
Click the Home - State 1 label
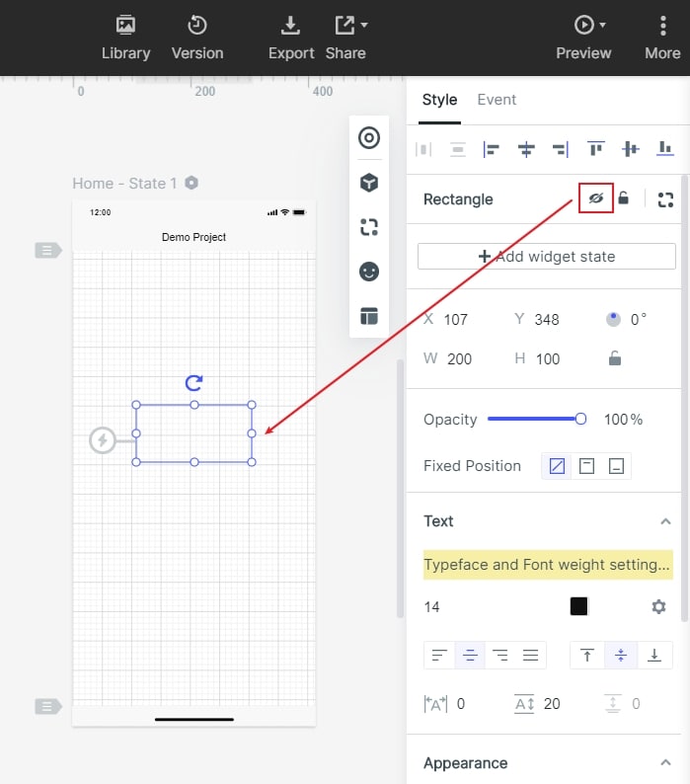[x=124, y=183]
